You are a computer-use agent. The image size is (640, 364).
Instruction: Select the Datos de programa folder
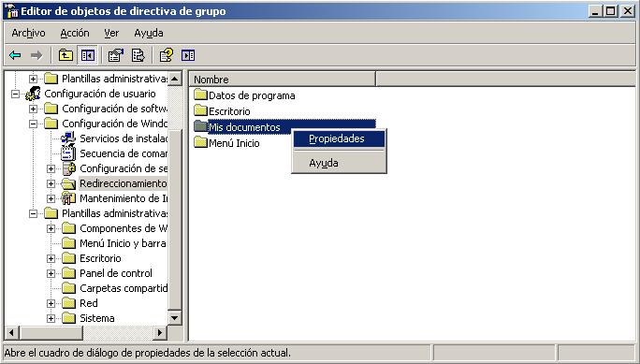click(244, 95)
